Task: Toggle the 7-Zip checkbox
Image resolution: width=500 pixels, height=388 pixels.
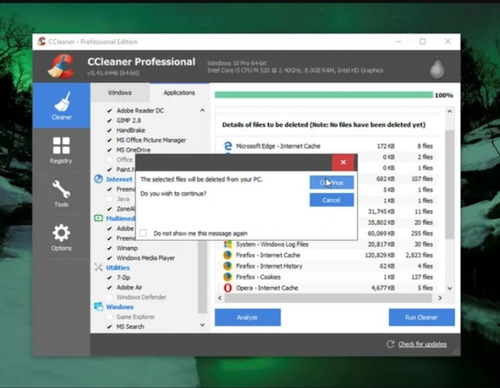Action: (109, 277)
